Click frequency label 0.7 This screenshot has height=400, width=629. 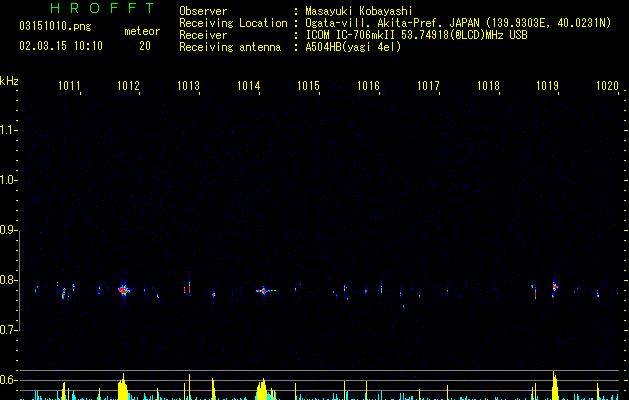click(x=8, y=330)
